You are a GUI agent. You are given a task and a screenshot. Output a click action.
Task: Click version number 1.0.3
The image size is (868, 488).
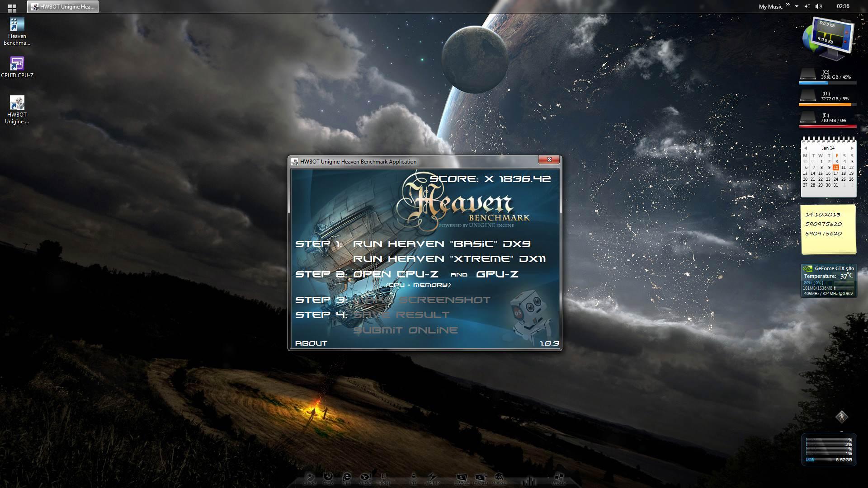549,343
